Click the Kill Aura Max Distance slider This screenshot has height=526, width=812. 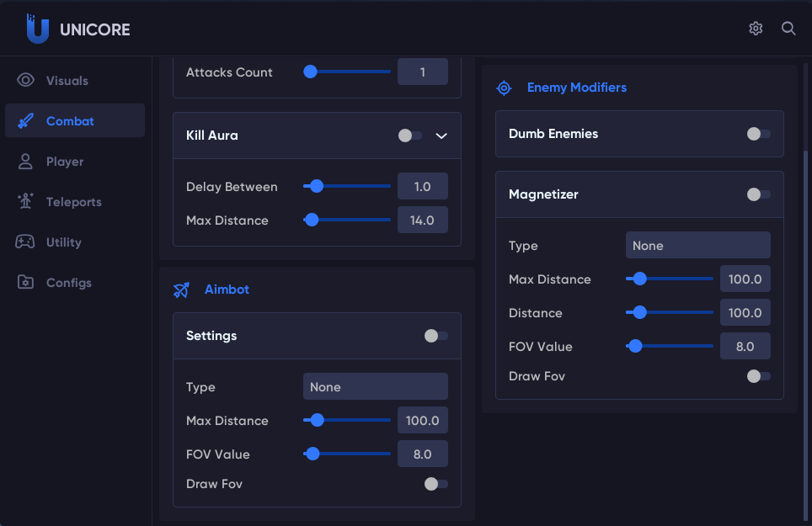coord(347,220)
